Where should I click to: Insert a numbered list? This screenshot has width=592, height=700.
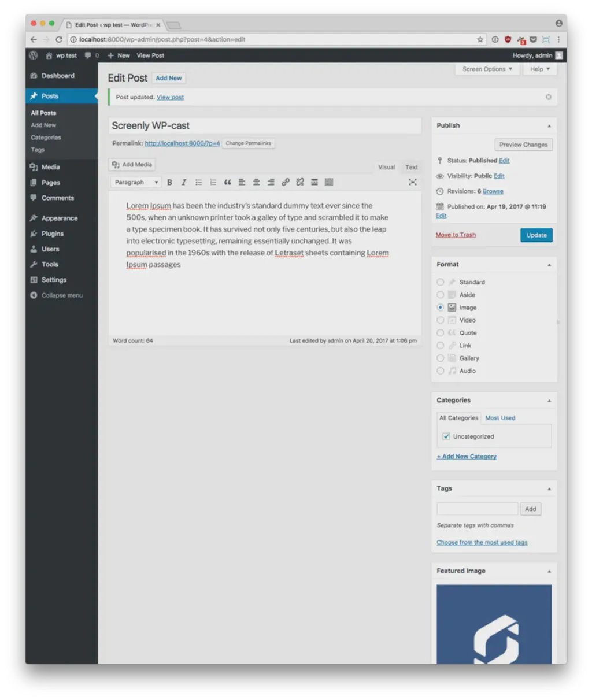[x=213, y=182]
